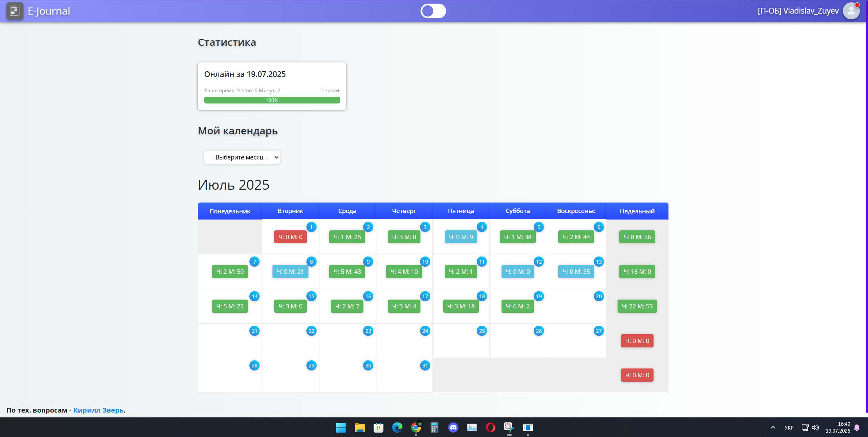This screenshot has height=437, width=868.
Task: Click the day 31 number badge
Action: (425, 365)
